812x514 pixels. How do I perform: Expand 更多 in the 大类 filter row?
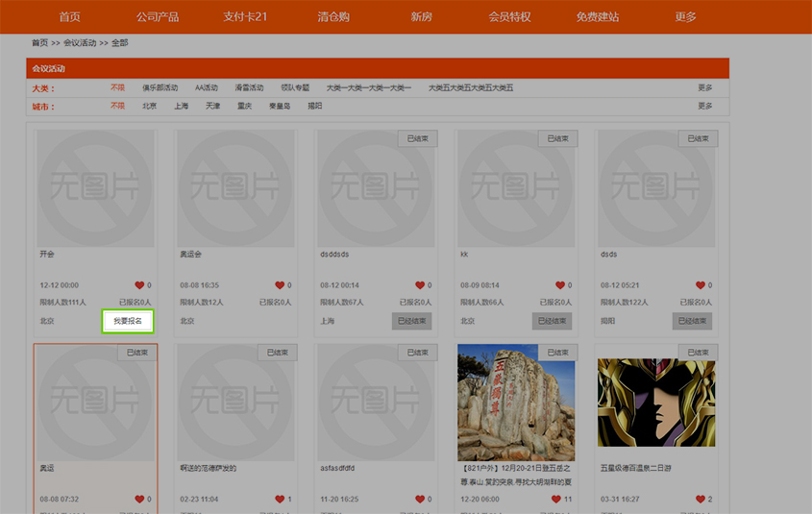pyautogui.click(x=704, y=87)
